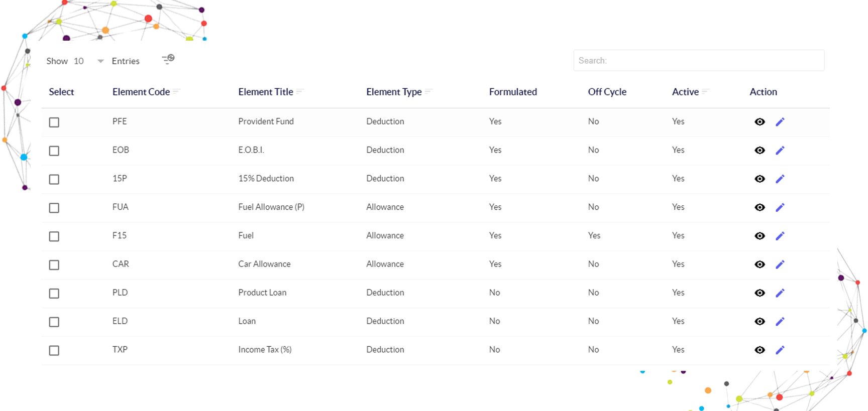
Task: View the Car Allowance element details
Action: pos(759,264)
